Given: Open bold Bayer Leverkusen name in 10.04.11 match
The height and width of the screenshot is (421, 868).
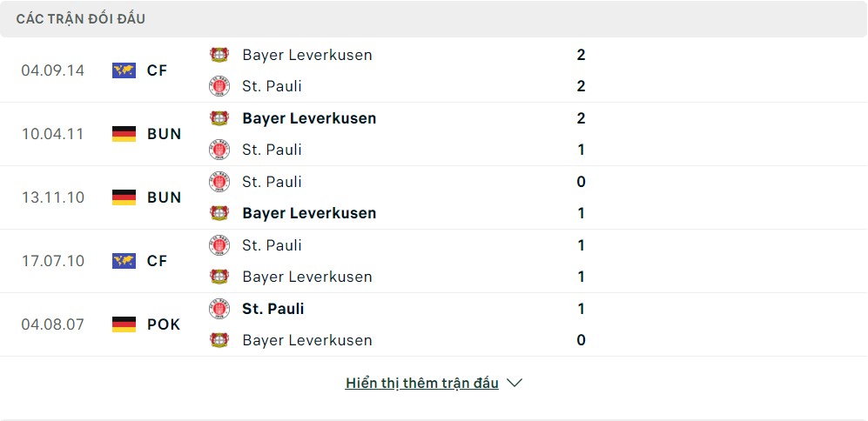Looking at the screenshot, I should 309,118.
